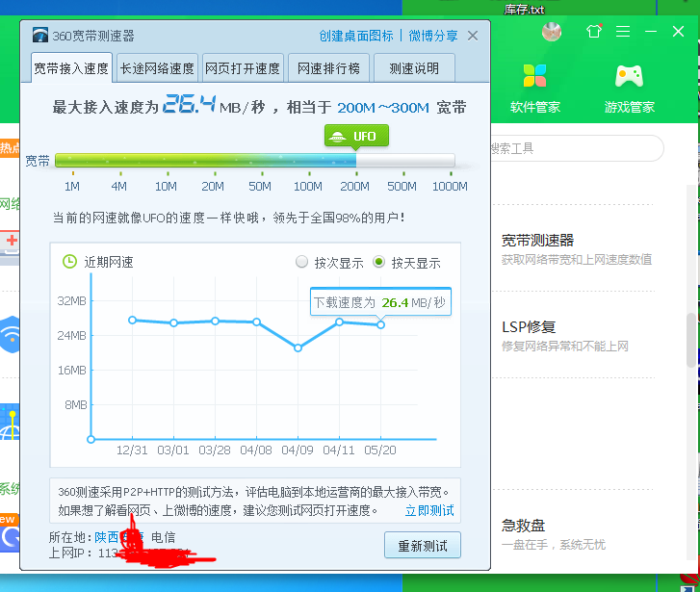Click the skin (shirt) icon in 360 window
The height and width of the screenshot is (592, 700).
594,31
